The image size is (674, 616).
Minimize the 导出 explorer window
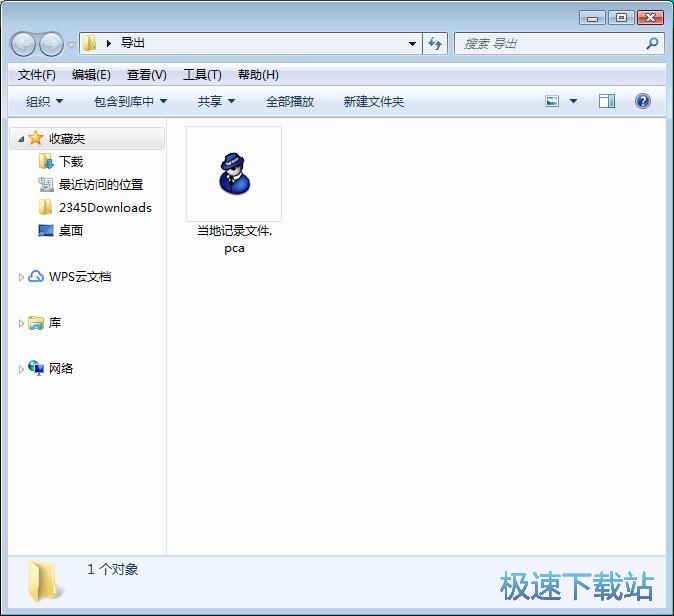(592, 18)
